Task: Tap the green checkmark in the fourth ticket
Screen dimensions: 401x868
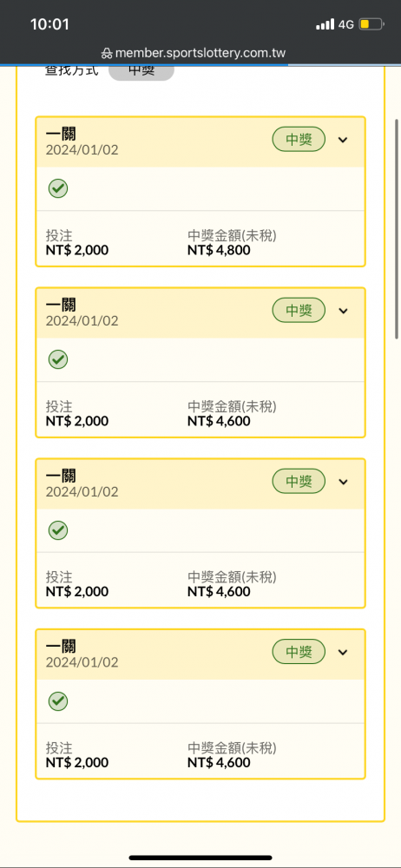Action: click(x=57, y=702)
